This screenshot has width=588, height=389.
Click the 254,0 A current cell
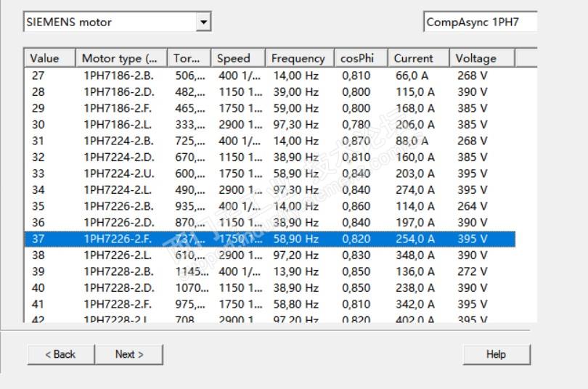tap(415, 239)
